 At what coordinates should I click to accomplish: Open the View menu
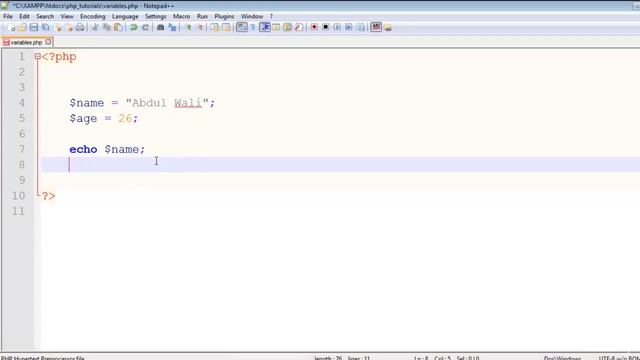[67, 16]
